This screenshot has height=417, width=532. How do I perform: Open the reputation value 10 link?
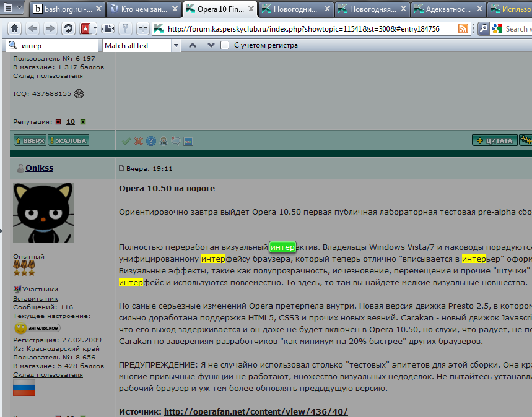coord(71,122)
